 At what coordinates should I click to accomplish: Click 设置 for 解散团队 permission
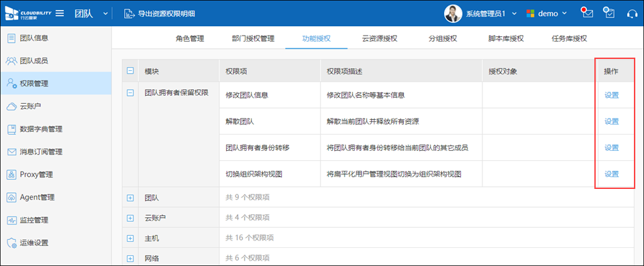coord(612,121)
